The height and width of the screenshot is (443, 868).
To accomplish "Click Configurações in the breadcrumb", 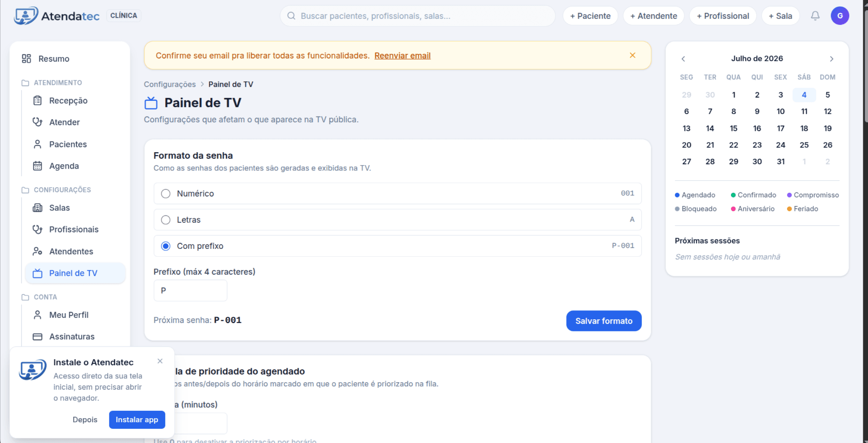I will 170,84.
